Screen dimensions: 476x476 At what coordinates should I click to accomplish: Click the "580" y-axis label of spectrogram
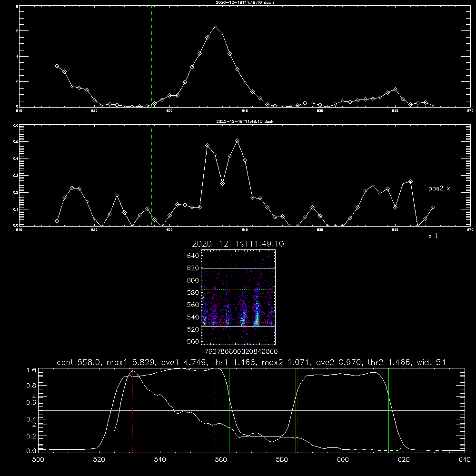pos(193,293)
